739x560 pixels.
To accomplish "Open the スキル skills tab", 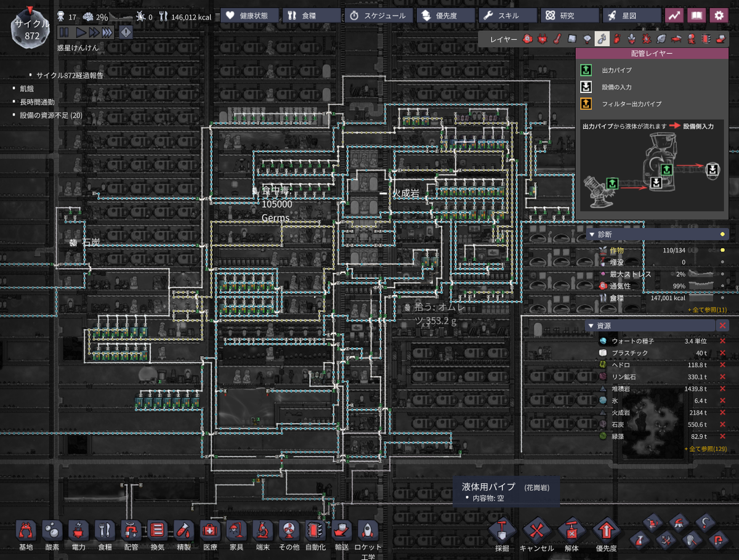I will point(508,15).
